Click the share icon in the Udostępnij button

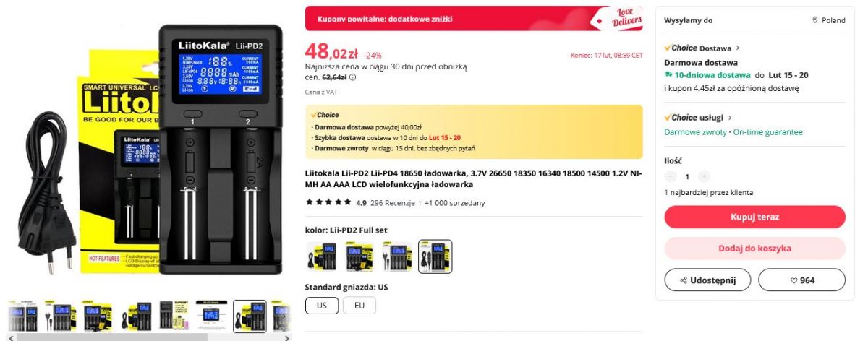point(684,280)
